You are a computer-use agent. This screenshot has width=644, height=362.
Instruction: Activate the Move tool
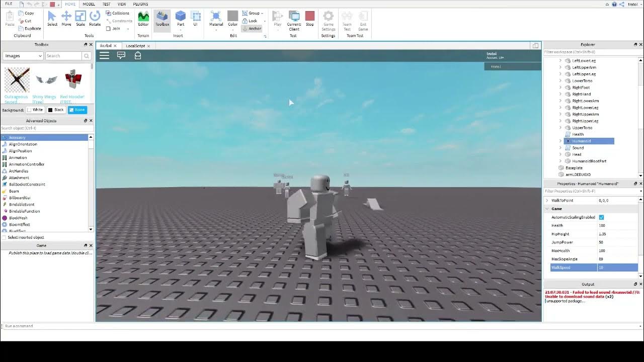pos(66,19)
